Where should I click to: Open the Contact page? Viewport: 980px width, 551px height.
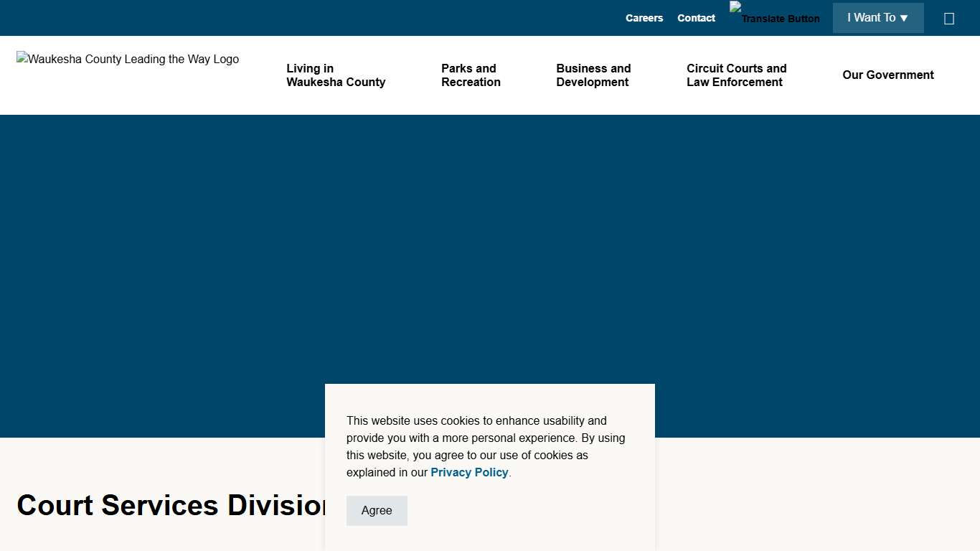(x=696, y=17)
